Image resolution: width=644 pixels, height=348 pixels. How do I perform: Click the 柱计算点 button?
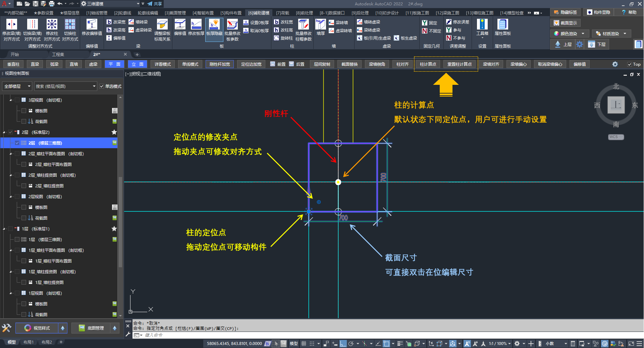[x=428, y=64]
